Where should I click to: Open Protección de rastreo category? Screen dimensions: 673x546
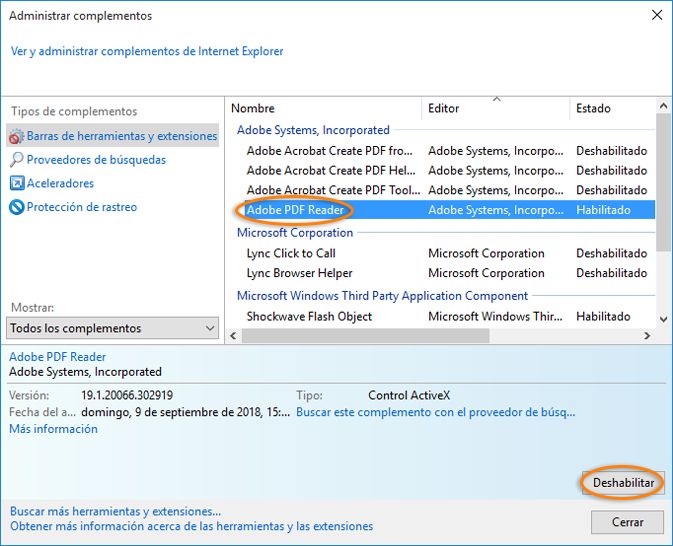(82, 207)
